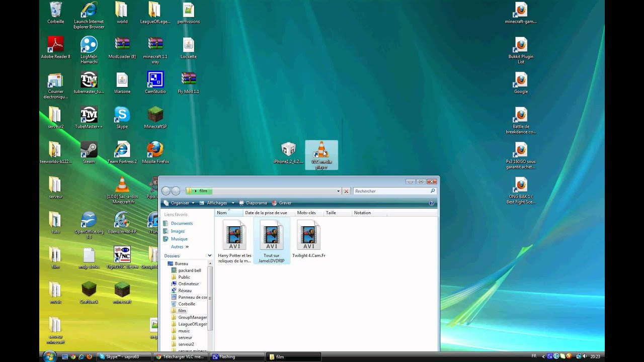Choose Graver in the explorer toolbar
Image resolution: width=644 pixels, height=362 pixels.
(x=282, y=203)
